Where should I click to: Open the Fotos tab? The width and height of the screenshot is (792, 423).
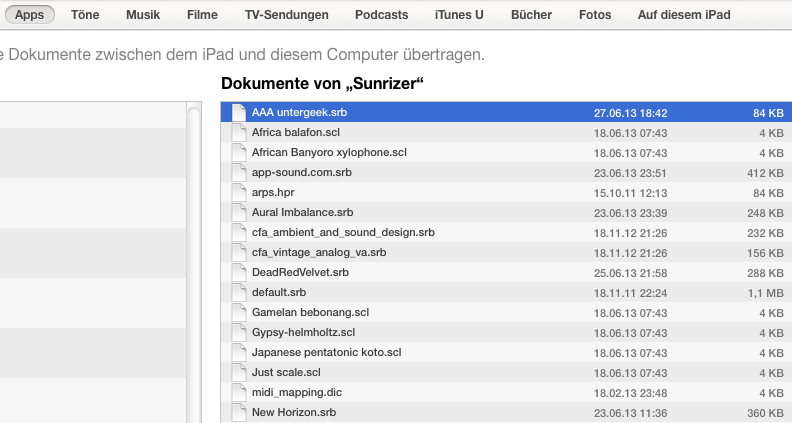point(595,15)
